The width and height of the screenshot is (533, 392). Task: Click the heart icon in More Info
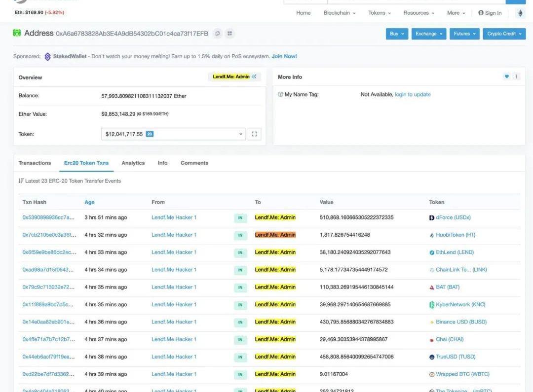click(x=506, y=76)
